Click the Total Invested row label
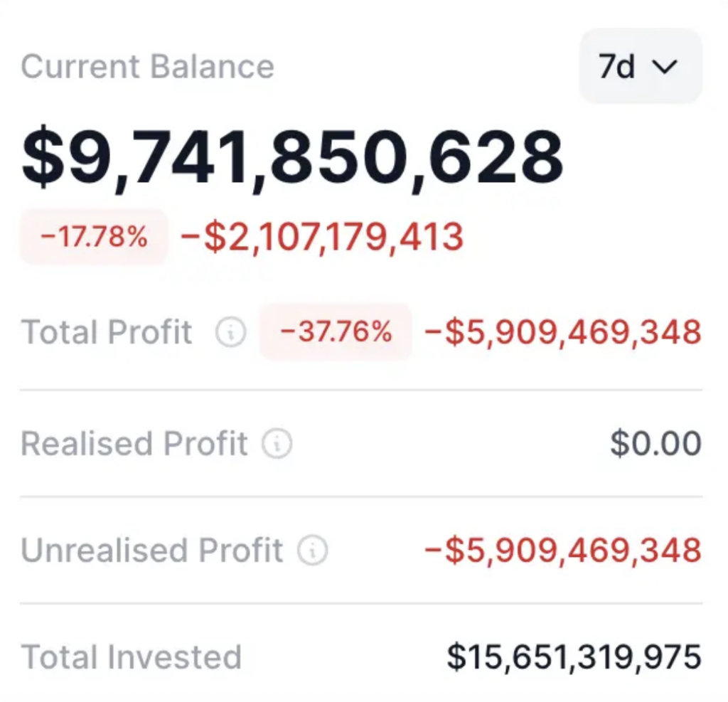 pyautogui.click(x=133, y=655)
